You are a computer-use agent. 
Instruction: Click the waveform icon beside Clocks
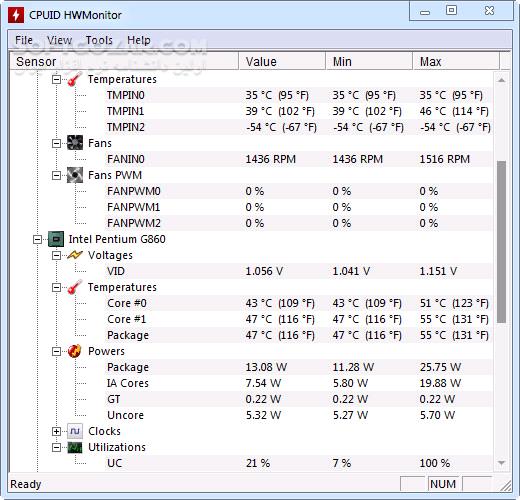75,431
